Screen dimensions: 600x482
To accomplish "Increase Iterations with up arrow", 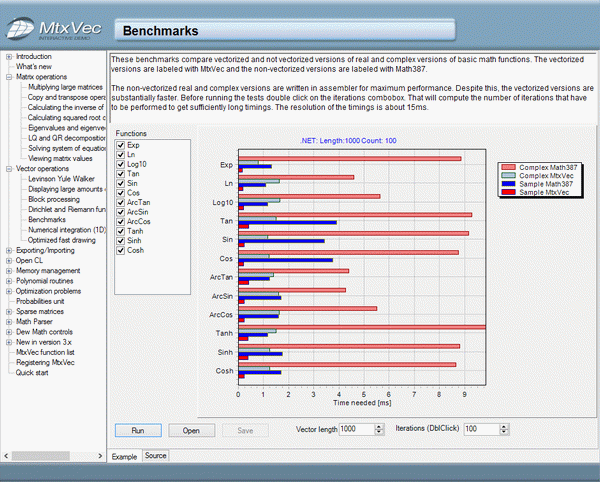I will pyautogui.click(x=504, y=426).
